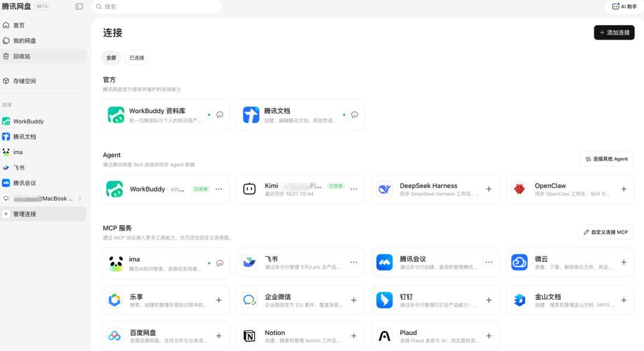Screen dimensions: 644x351
Task: Open 存储空间 in the sidebar
Action: [x=43, y=81]
